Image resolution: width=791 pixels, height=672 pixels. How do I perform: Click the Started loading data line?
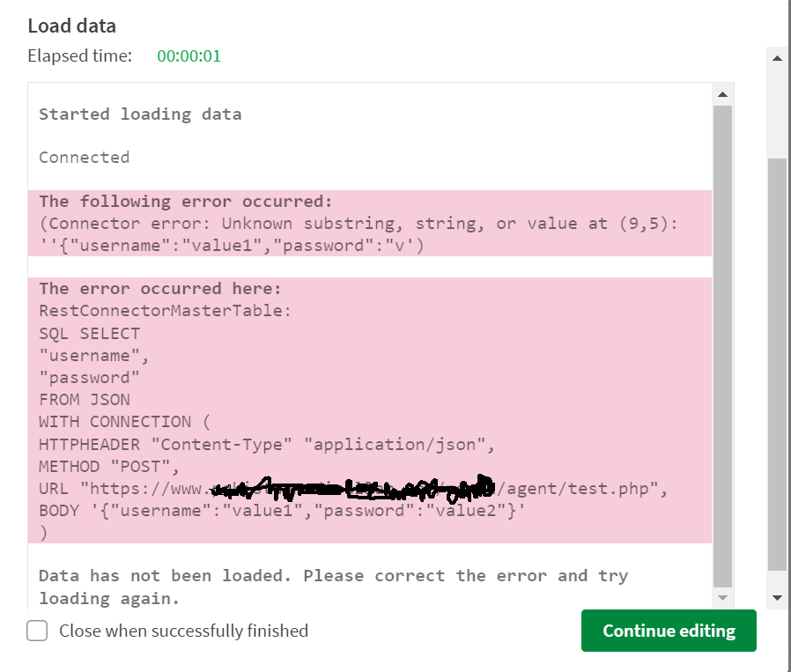click(140, 114)
